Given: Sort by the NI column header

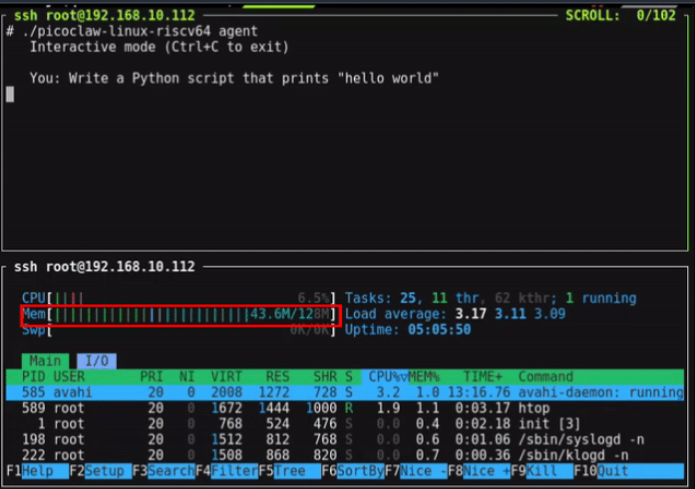Looking at the screenshot, I should (x=187, y=377).
